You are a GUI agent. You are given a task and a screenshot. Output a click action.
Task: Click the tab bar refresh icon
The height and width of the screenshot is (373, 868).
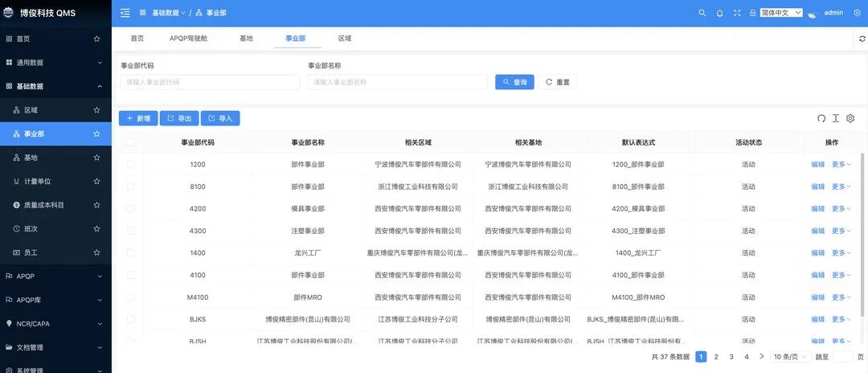(862, 39)
